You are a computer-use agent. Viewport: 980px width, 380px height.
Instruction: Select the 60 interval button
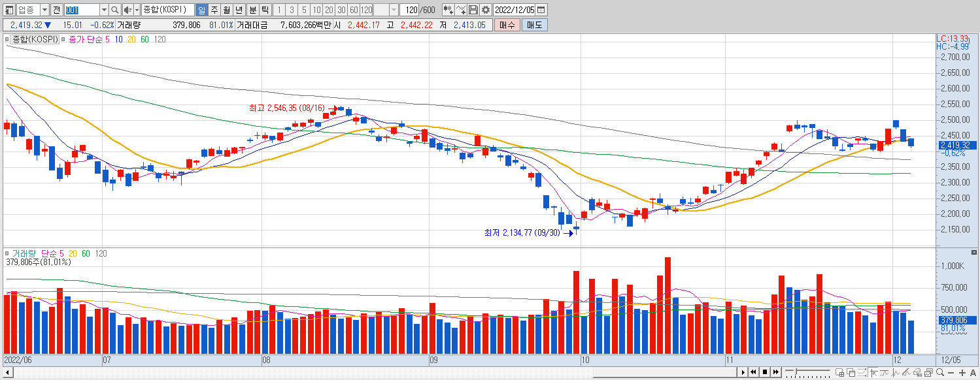354,10
